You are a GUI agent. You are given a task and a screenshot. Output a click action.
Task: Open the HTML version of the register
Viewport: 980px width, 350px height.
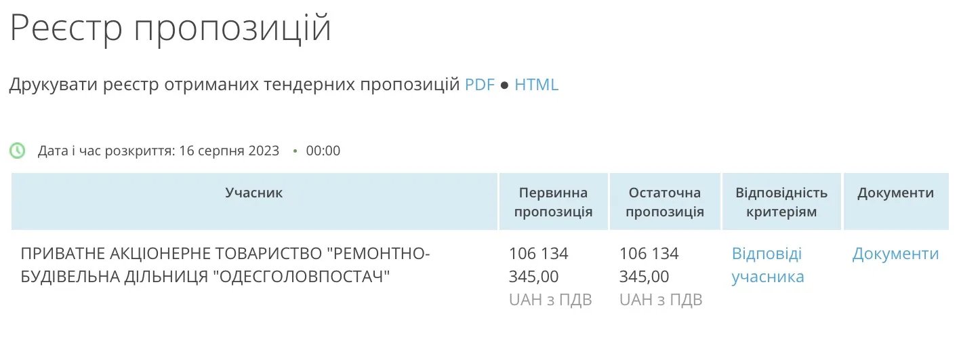[x=536, y=85]
